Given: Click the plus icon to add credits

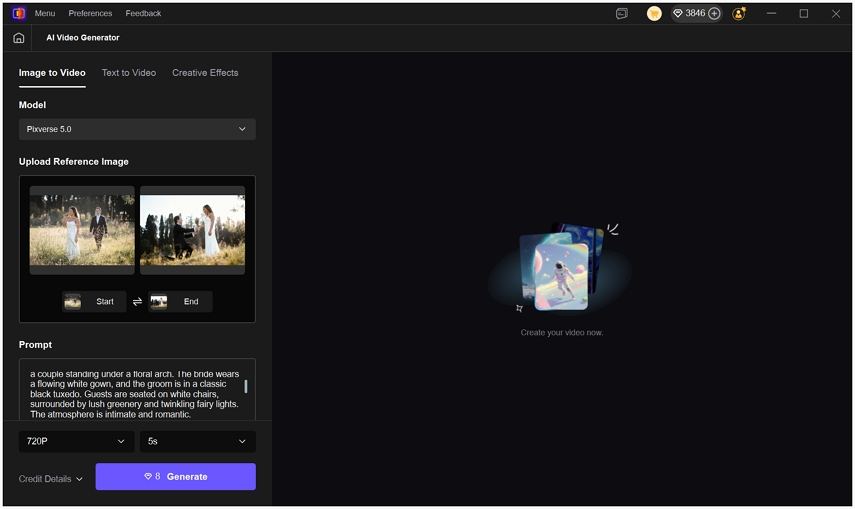Looking at the screenshot, I should pos(714,14).
